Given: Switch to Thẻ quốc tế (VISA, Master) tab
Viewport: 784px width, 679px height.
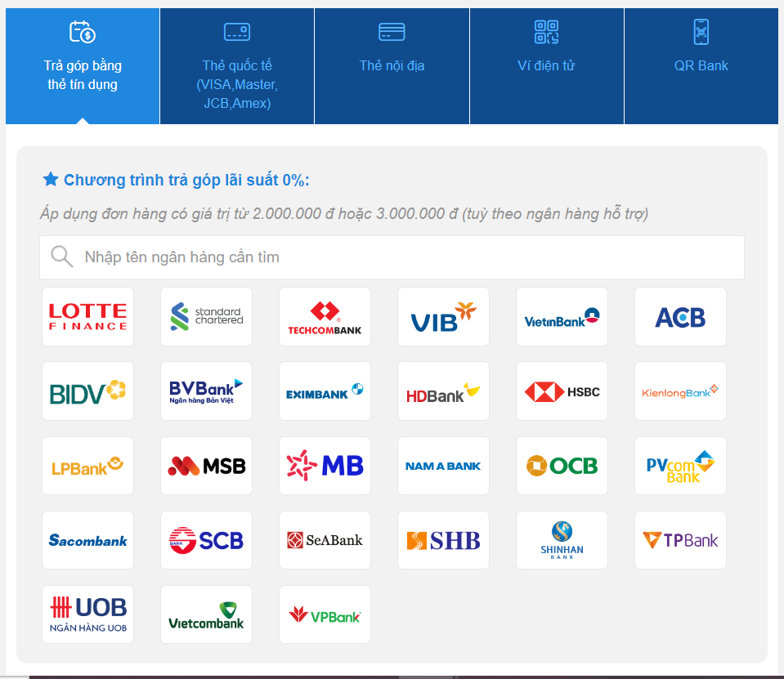Looking at the screenshot, I should [x=237, y=66].
